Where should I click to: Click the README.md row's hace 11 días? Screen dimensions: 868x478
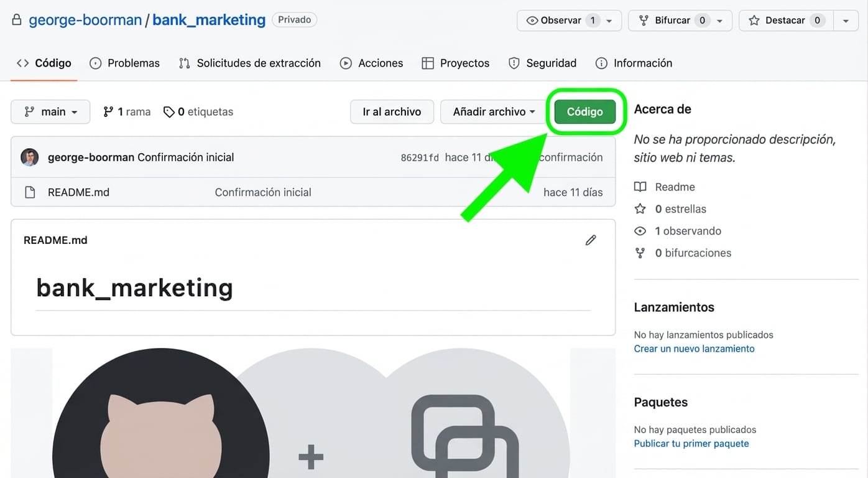(573, 192)
